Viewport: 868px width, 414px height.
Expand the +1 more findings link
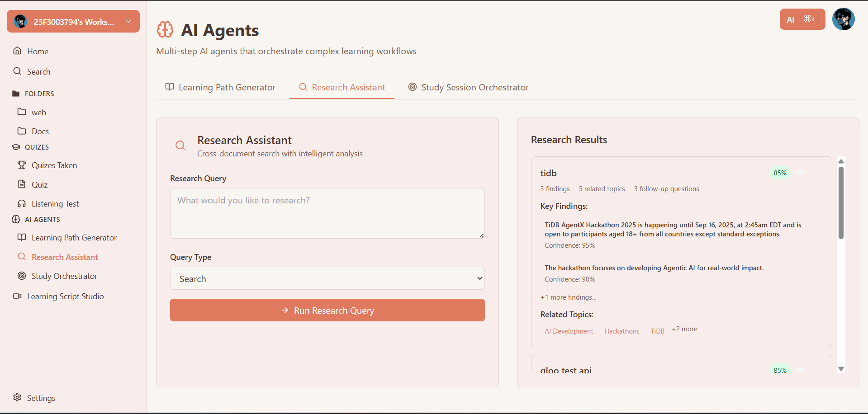click(568, 297)
